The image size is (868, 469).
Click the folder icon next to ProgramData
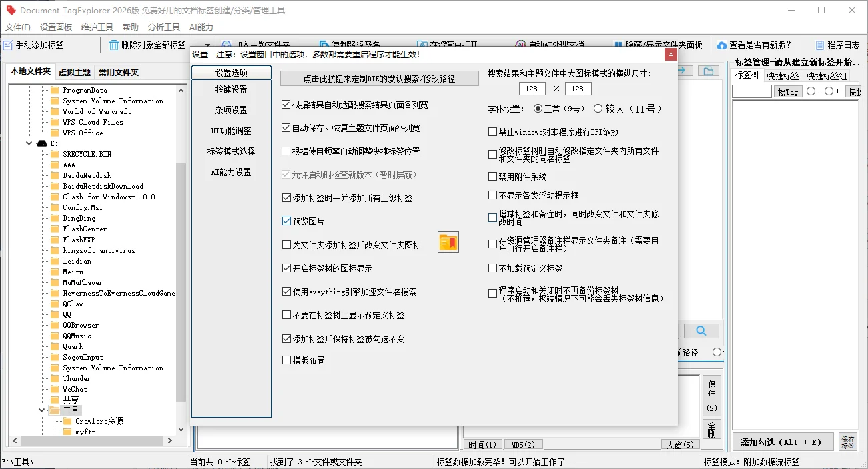point(55,90)
